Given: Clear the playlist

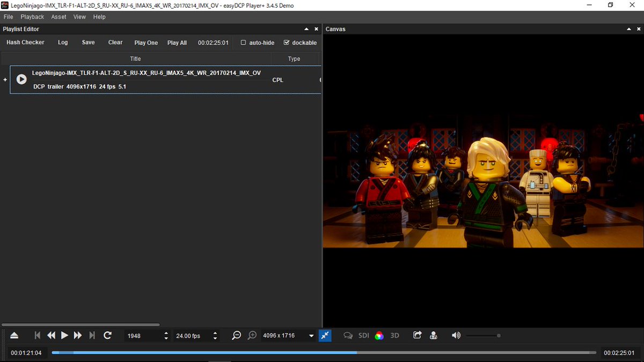Looking at the screenshot, I should coord(115,42).
